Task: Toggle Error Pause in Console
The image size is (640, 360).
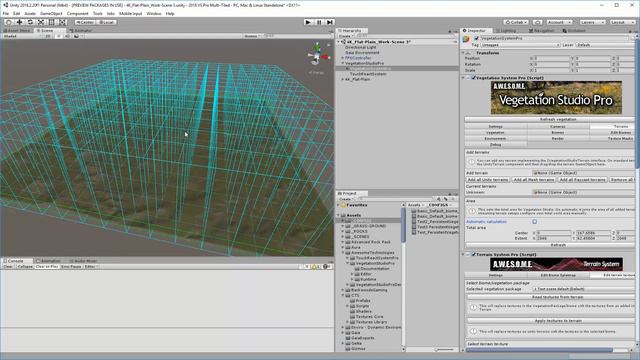Action: coord(71,267)
